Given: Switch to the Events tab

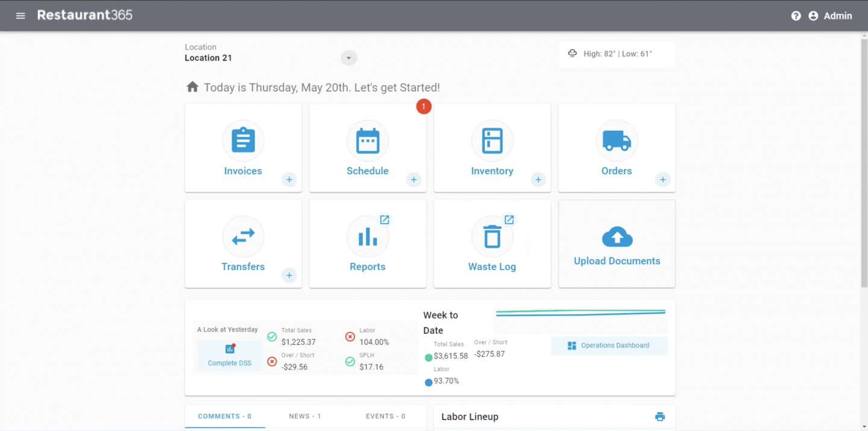Looking at the screenshot, I should pyautogui.click(x=385, y=417).
